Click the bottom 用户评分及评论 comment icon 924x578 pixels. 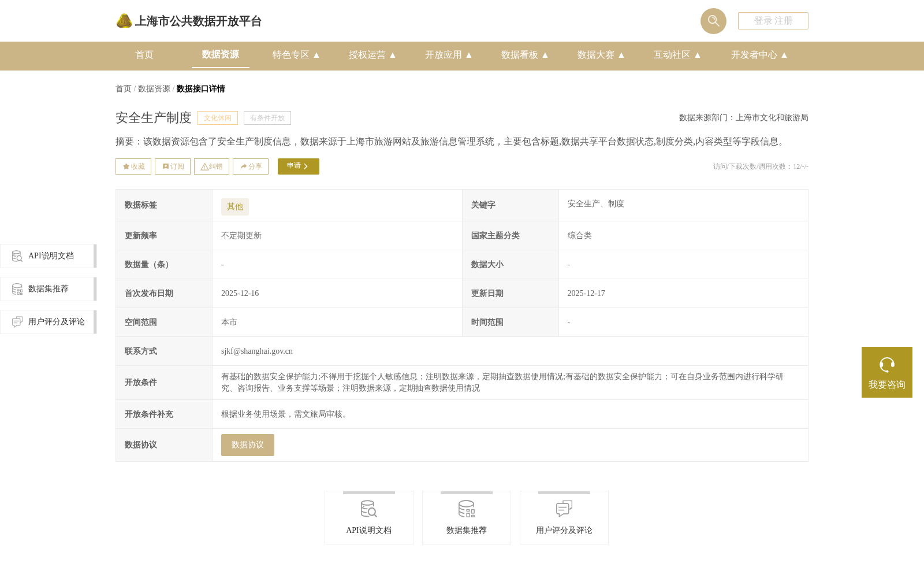point(564,509)
